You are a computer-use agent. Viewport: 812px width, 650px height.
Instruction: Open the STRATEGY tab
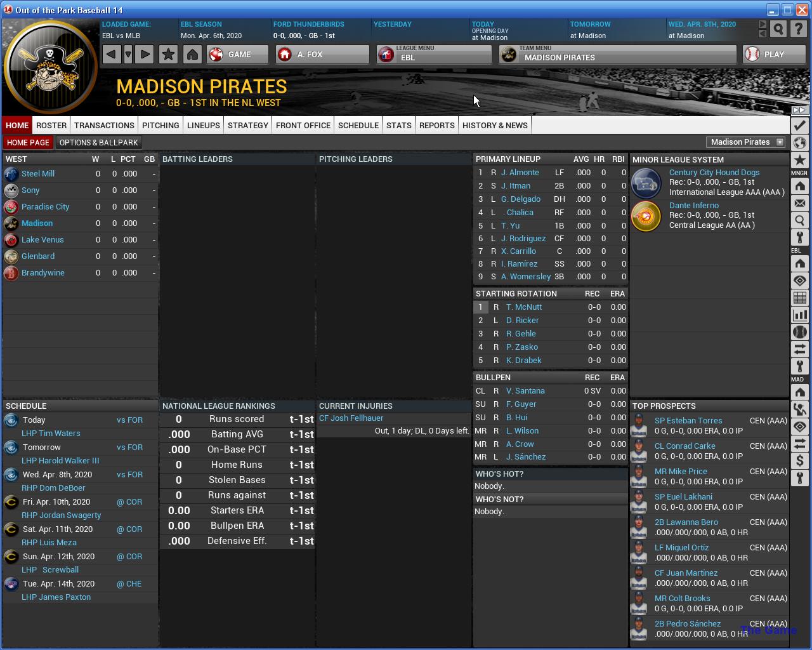[x=248, y=125]
